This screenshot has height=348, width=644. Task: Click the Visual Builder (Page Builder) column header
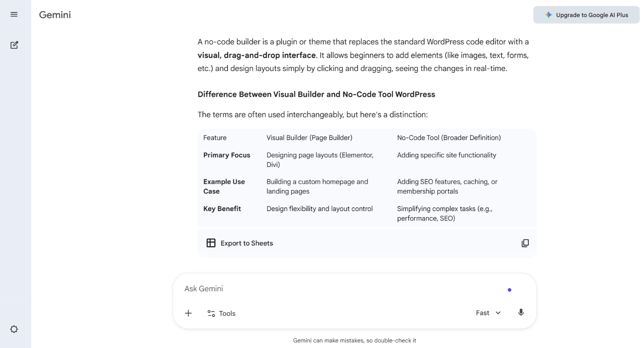[309, 138]
